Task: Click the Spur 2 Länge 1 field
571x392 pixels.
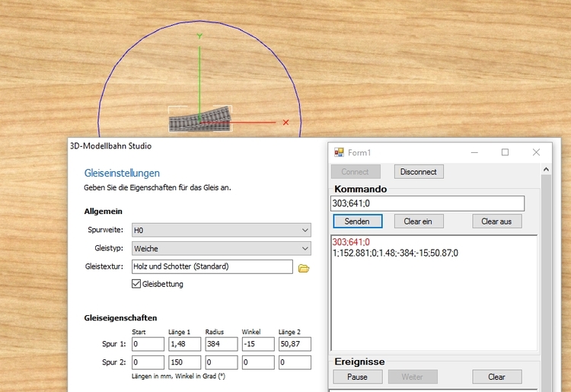Action: pyautogui.click(x=183, y=362)
